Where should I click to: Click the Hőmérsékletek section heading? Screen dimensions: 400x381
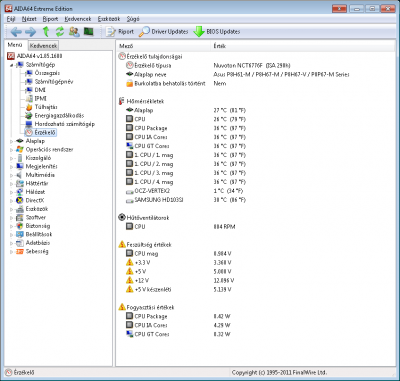tap(145, 101)
